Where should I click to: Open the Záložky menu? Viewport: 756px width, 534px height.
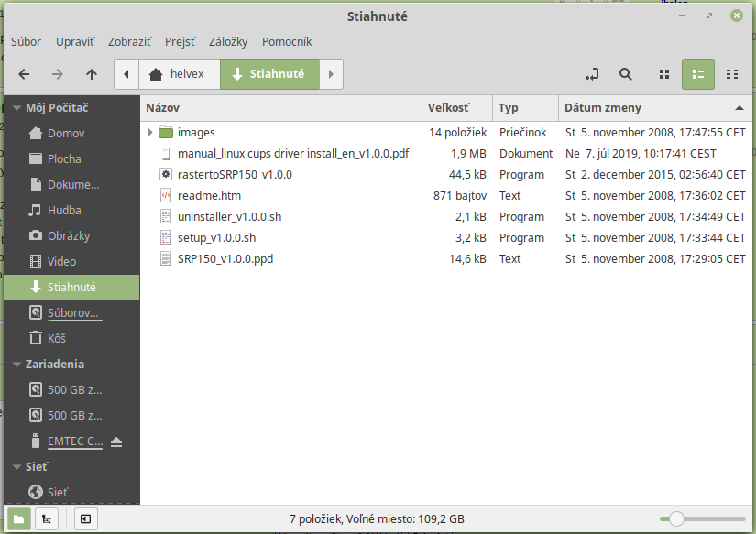[228, 42]
